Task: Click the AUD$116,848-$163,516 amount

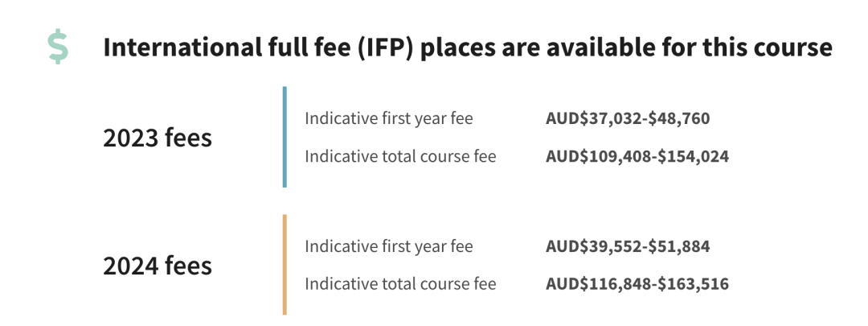Action: [637, 285]
